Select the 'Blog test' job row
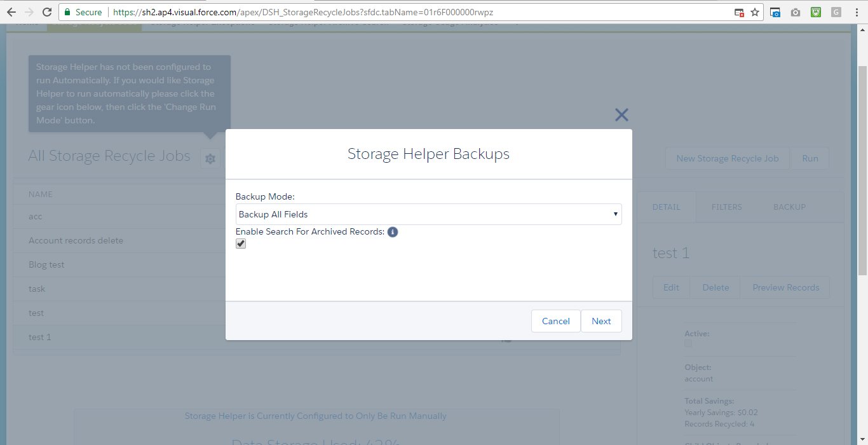Screen dimensions: 868x445 (x=316, y=264)
